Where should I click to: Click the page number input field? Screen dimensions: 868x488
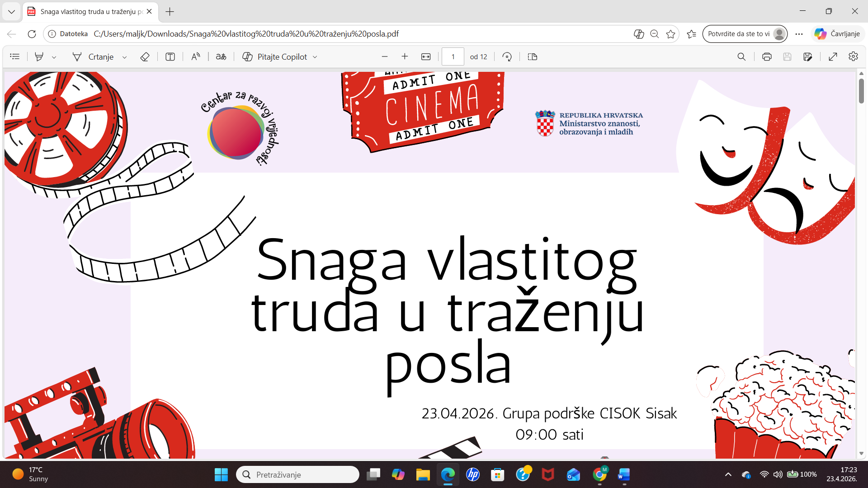[453, 56]
